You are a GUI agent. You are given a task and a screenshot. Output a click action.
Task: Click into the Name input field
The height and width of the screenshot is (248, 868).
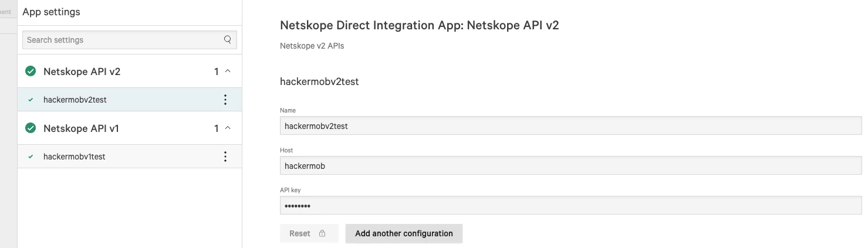(x=571, y=125)
